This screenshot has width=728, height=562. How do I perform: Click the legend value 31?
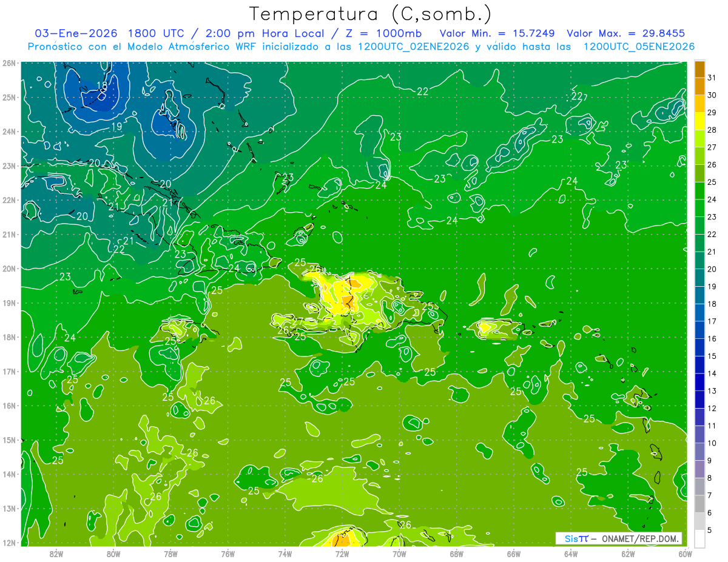712,78
